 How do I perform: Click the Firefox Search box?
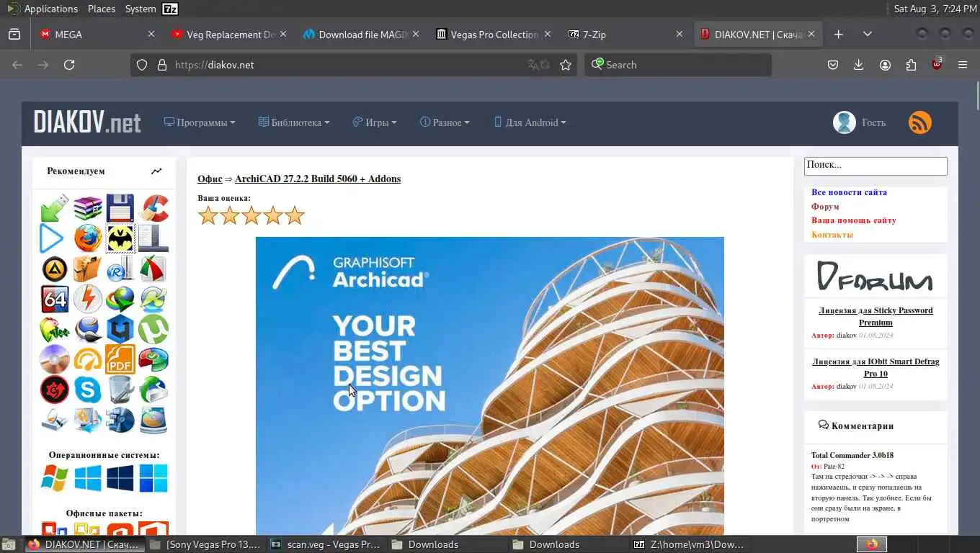point(677,65)
